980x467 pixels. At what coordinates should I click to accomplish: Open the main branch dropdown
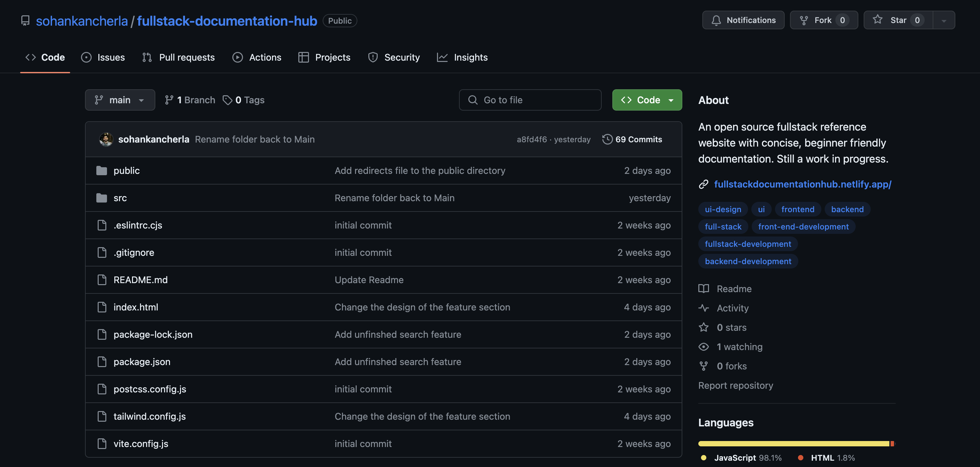click(x=120, y=100)
